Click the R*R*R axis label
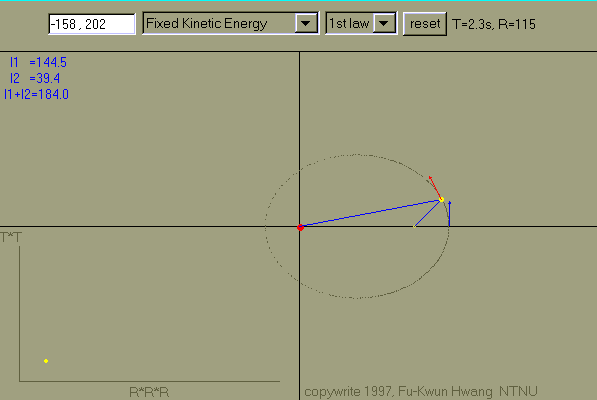The width and height of the screenshot is (597, 400). click(x=149, y=392)
